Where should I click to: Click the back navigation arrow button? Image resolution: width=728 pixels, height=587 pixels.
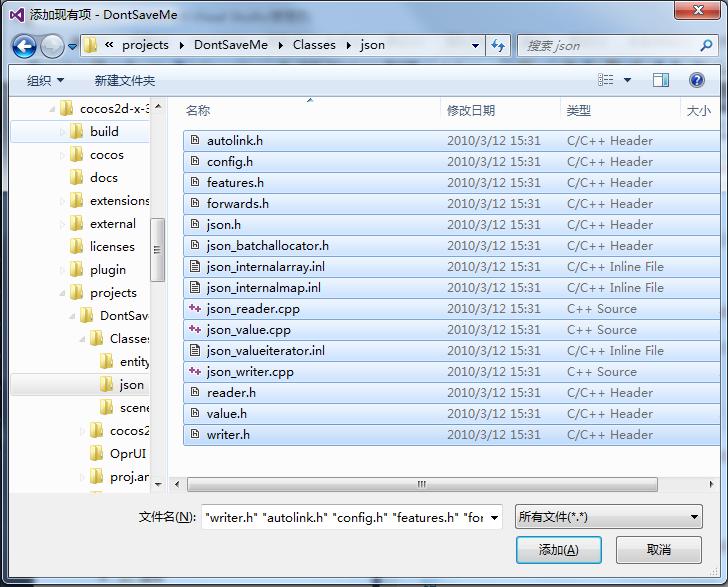24,46
